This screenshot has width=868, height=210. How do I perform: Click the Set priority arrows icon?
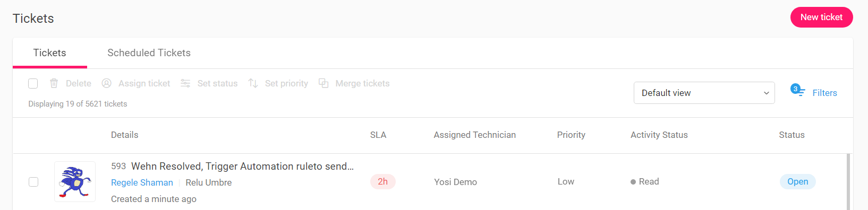pos(253,83)
